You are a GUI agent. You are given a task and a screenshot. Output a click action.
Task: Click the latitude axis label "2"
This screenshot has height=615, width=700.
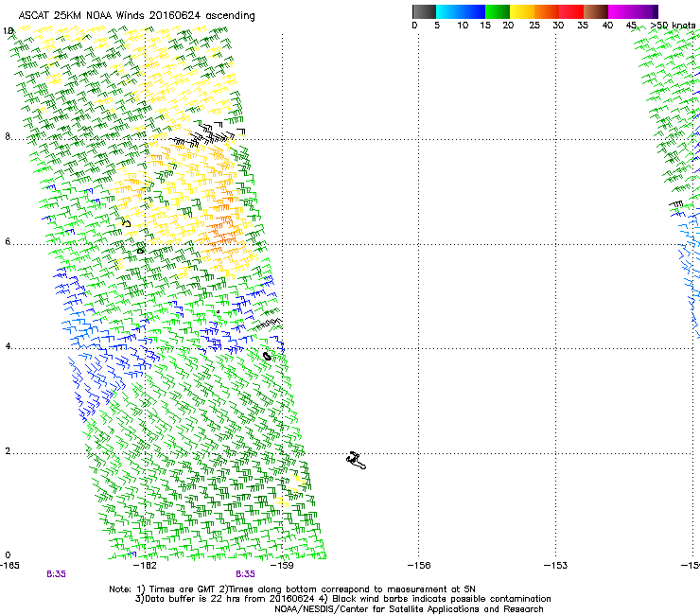click(x=8, y=450)
